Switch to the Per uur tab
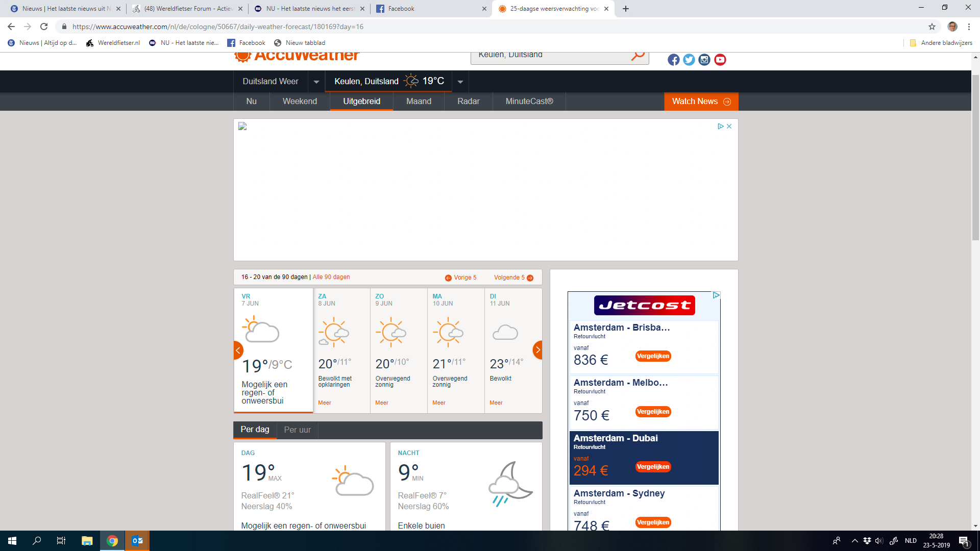 click(x=297, y=430)
